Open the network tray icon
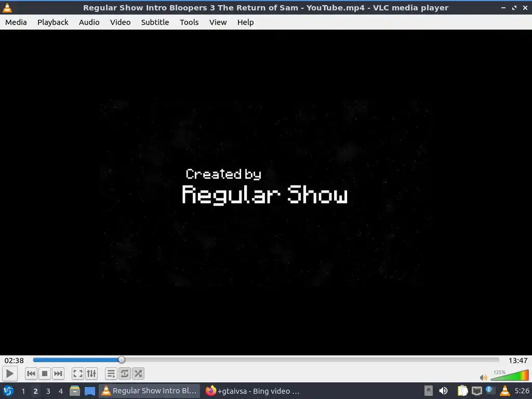The width and height of the screenshot is (532, 399). (476, 391)
